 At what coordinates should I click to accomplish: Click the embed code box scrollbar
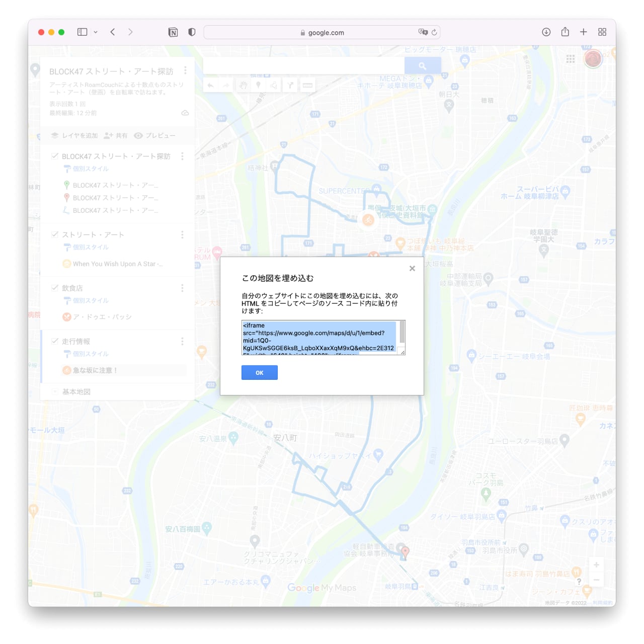(402, 333)
